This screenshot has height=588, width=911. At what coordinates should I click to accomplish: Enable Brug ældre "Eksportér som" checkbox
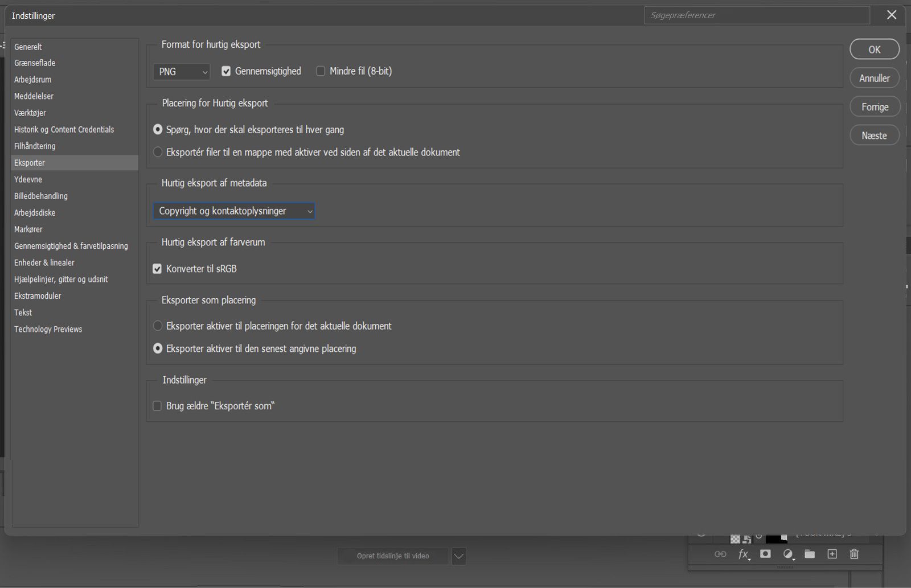157,406
